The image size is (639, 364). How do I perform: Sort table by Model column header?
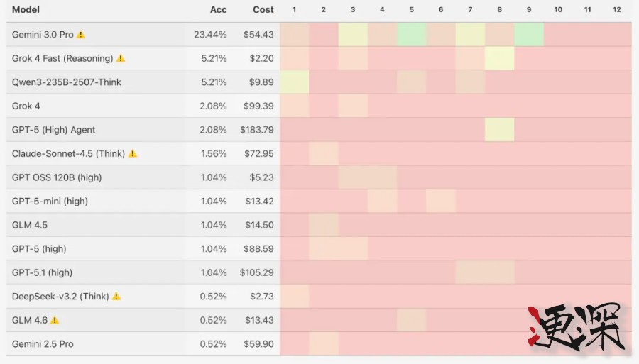[26, 10]
